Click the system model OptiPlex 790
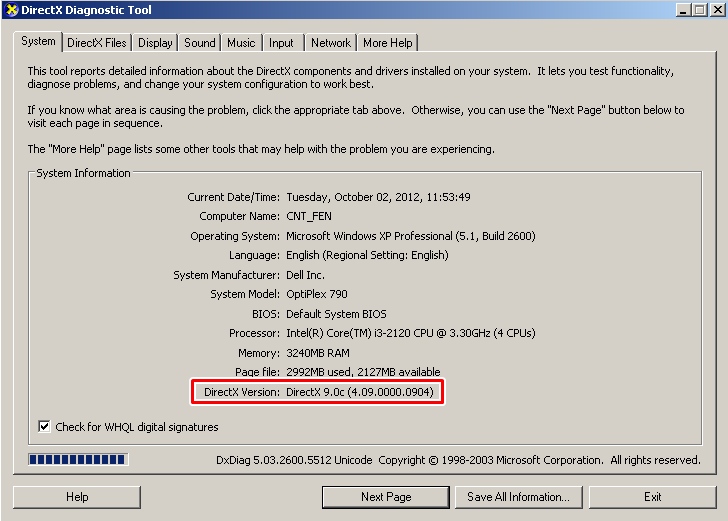 [317, 294]
